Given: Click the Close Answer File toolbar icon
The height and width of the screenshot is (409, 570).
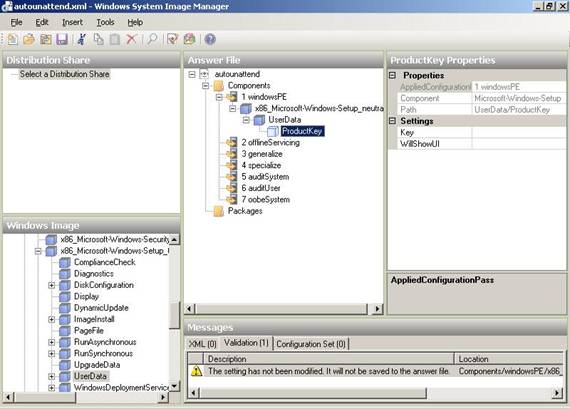Looking at the screenshot, I should (x=46, y=39).
